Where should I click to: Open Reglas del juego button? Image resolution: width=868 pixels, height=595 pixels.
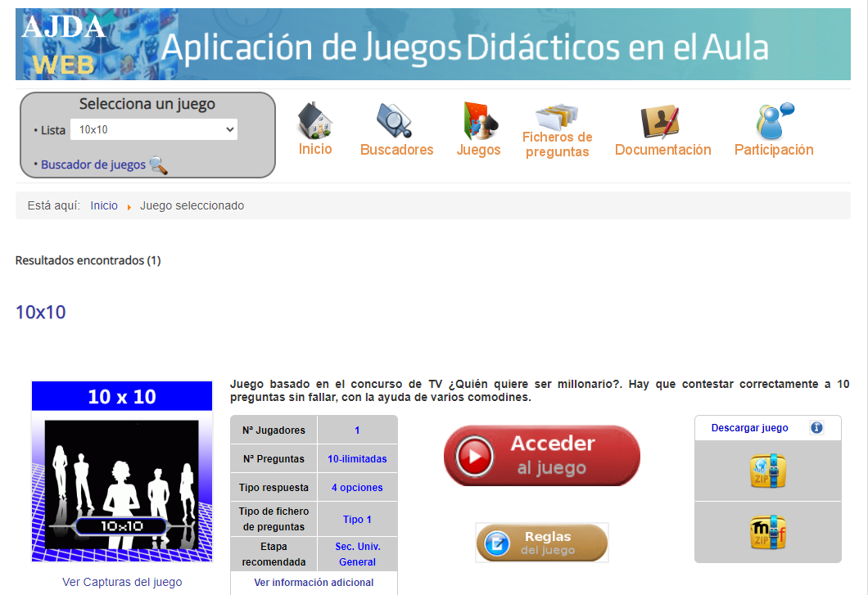point(542,543)
